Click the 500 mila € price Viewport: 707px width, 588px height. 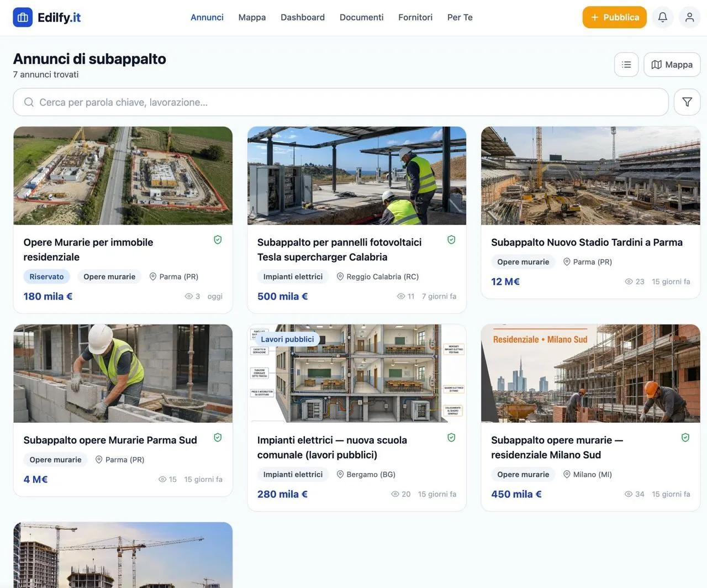coord(282,296)
